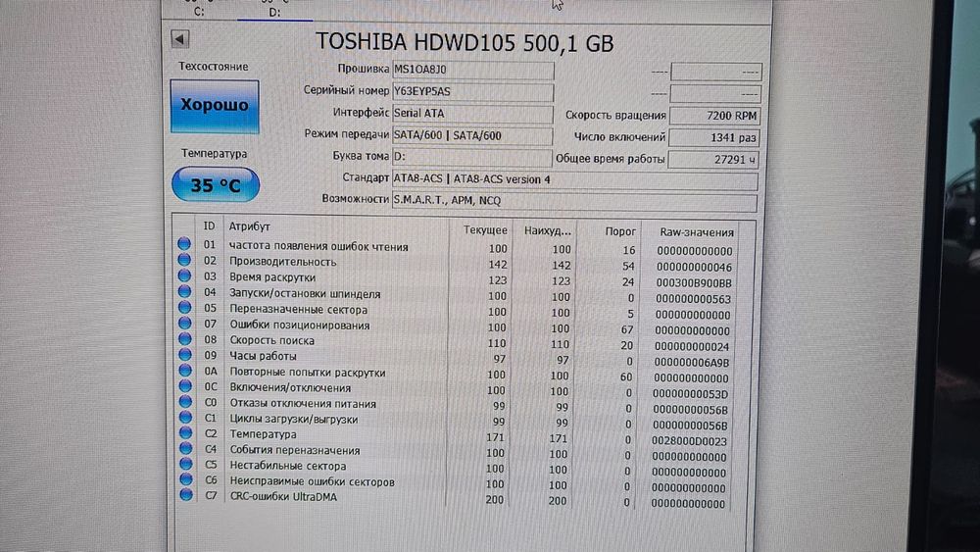The width and height of the screenshot is (980, 552).
Task: Click status icon of Часы работы row
Action: click(185, 354)
